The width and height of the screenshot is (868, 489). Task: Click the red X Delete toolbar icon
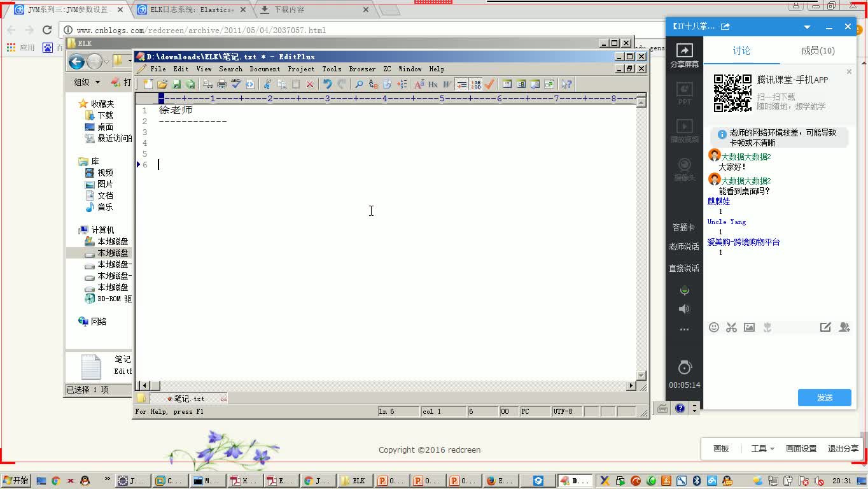[x=310, y=84]
